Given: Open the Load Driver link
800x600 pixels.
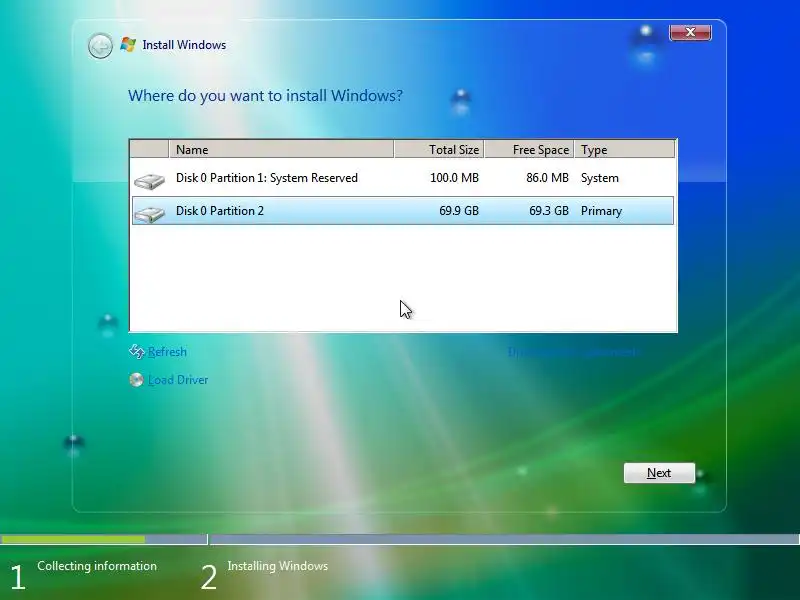Looking at the screenshot, I should point(178,380).
